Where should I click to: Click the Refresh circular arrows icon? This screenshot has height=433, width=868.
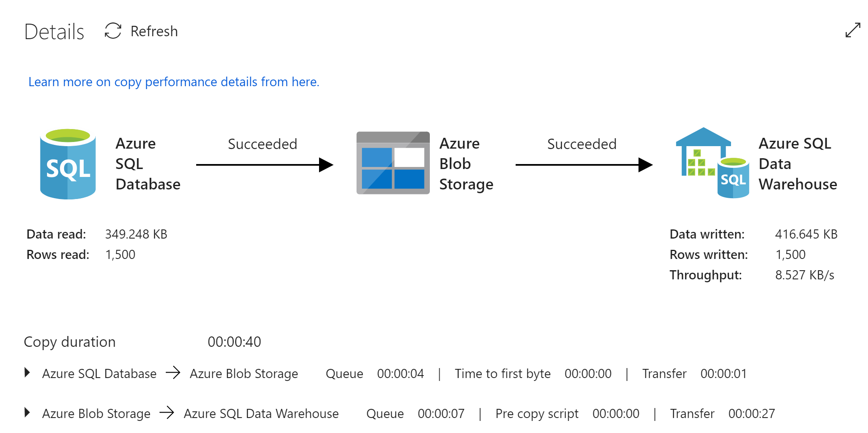coord(113,31)
